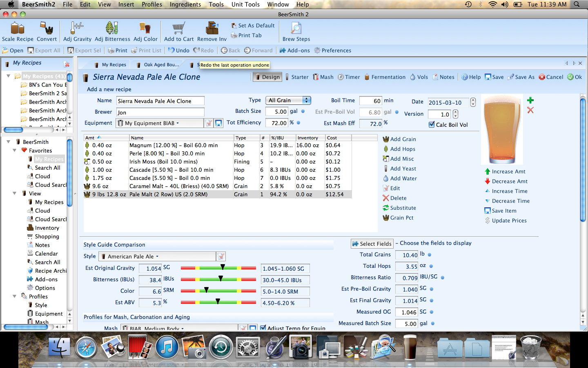Click Delete ingredient button
The image size is (588, 368).
tap(394, 198)
